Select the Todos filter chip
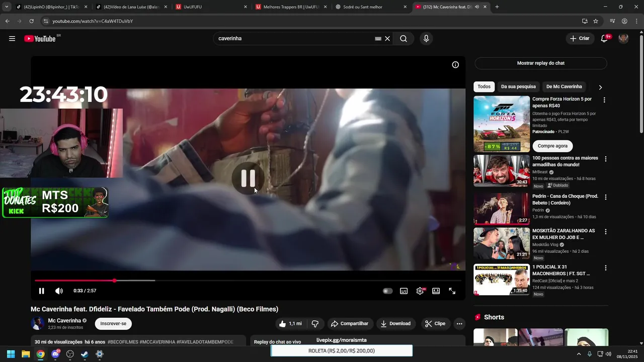The width and height of the screenshot is (644, 362). click(x=484, y=86)
